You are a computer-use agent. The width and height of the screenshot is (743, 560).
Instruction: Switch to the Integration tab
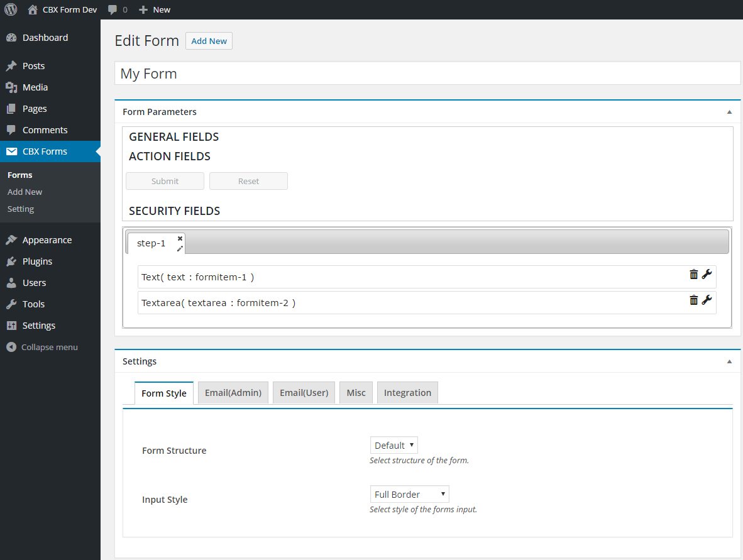(x=407, y=393)
